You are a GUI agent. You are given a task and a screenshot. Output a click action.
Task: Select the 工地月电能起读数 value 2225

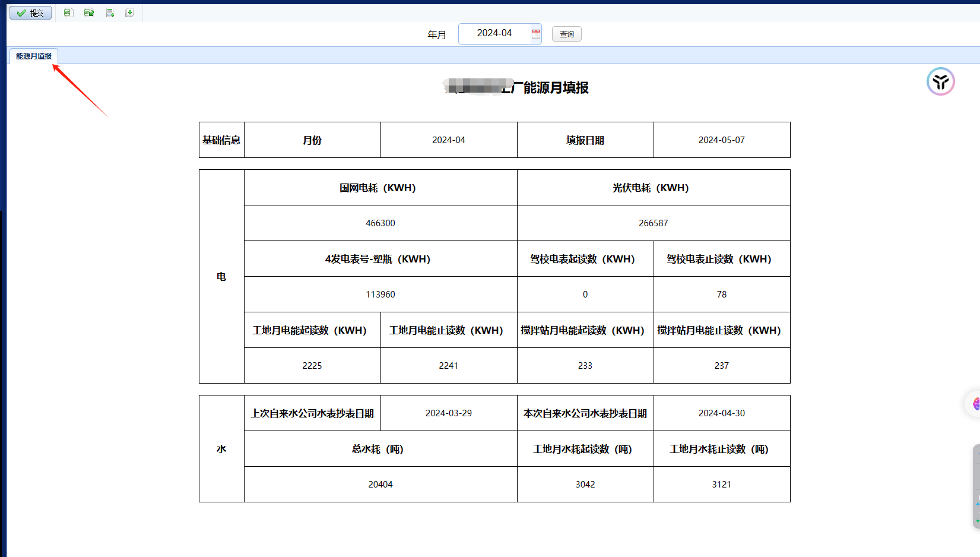312,366
